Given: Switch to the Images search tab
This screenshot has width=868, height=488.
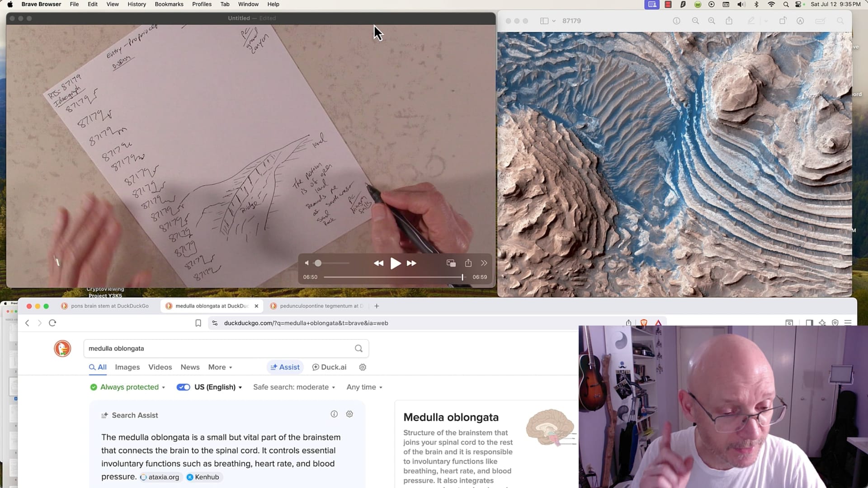Looking at the screenshot, I should (127, 367).
